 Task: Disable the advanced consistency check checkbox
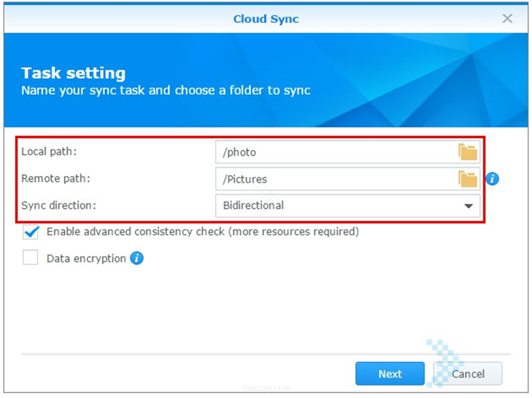31,232
